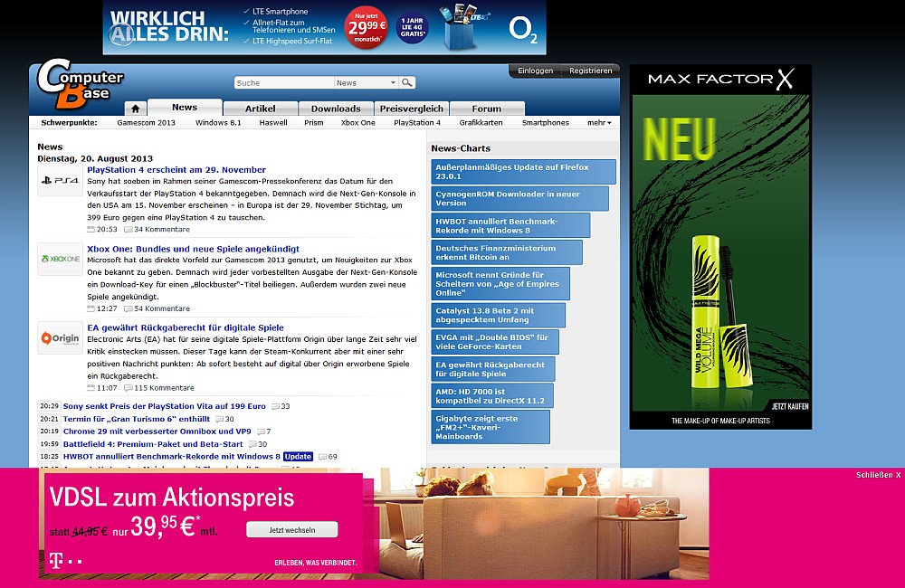Open chart item Catalyst 13.8 Beta 2
Image resolution: width=905 pixels, height=588 pixels.
click(x=498, y=315)
